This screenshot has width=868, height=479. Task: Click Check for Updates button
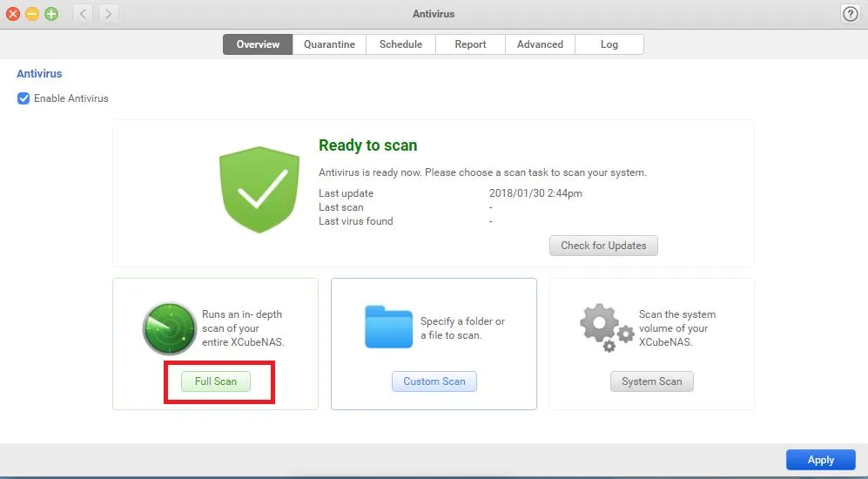(x=603, y=246)
